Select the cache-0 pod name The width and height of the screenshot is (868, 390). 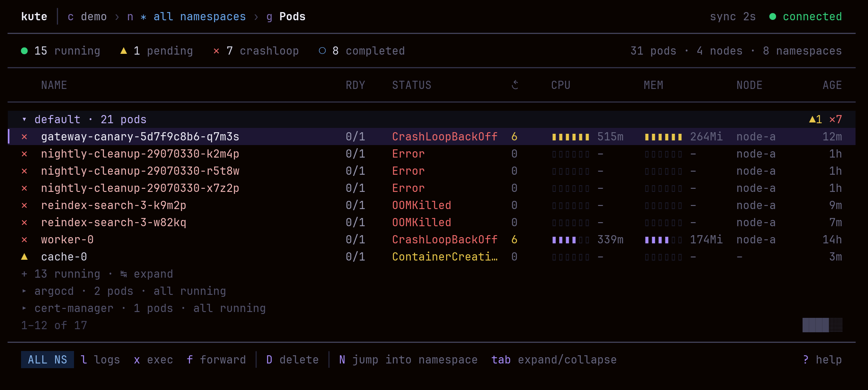point(64,257)
